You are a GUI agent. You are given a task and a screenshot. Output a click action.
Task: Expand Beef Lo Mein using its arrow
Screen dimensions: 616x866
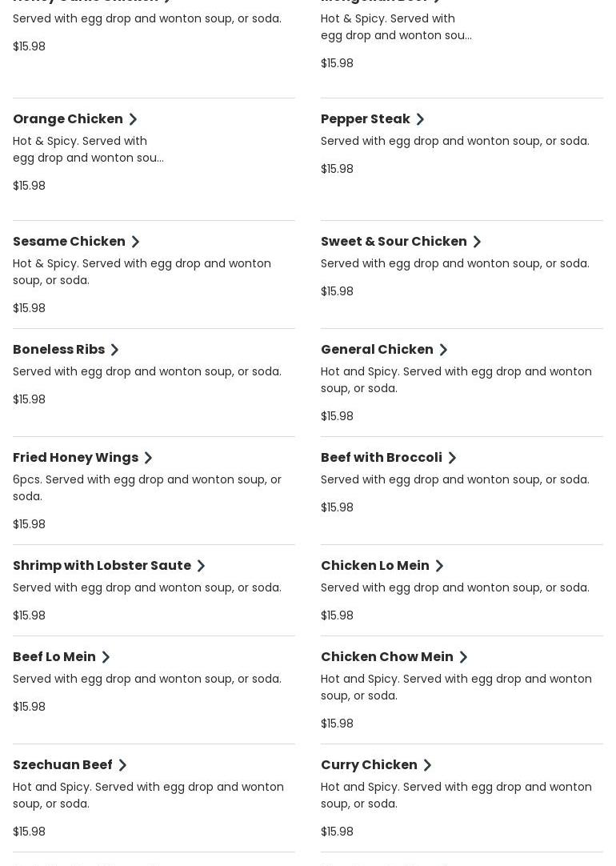coord(106,657)
